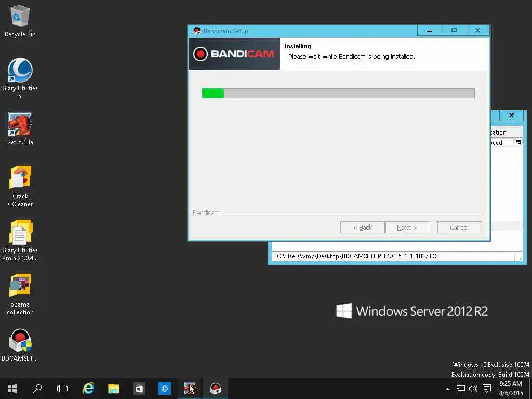Click the column picker icon in background window
Viewport: 532px width, 399px height.
tap(518, 142)
